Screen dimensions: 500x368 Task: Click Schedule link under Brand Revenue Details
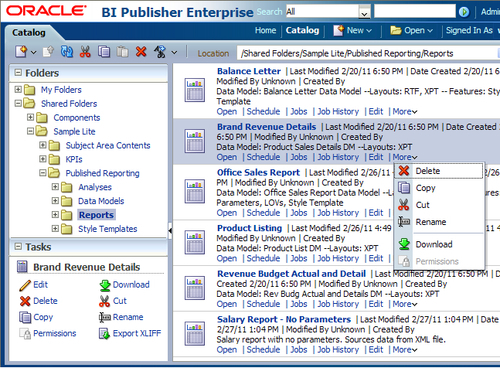point(263,157)
